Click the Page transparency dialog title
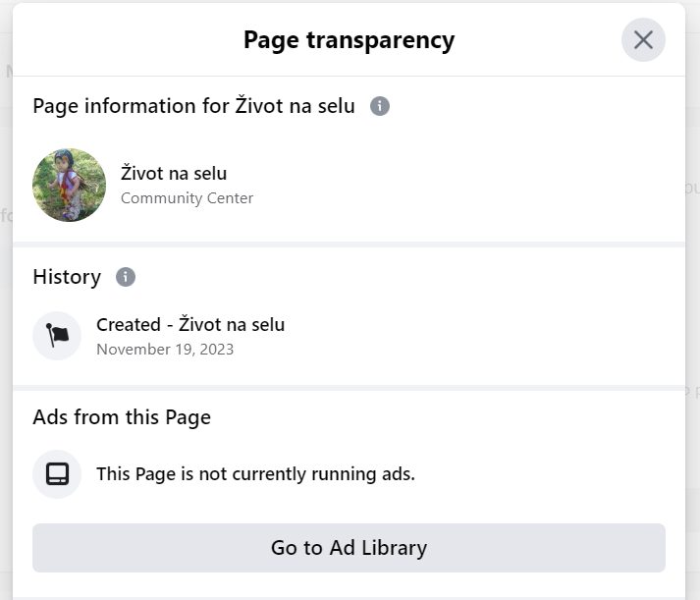The width and height of the screenshot is (700, 600). (x=349, y=40)
